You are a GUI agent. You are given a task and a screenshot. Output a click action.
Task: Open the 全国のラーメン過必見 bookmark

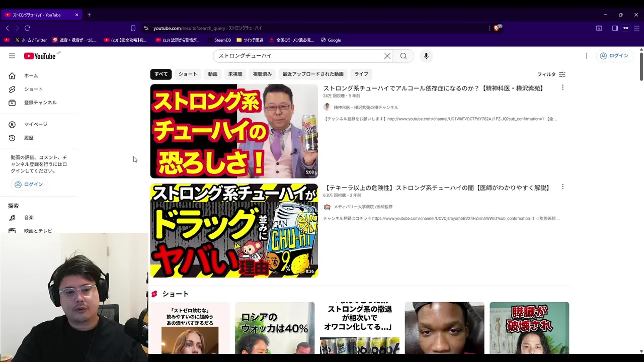(x=292, y=40)
